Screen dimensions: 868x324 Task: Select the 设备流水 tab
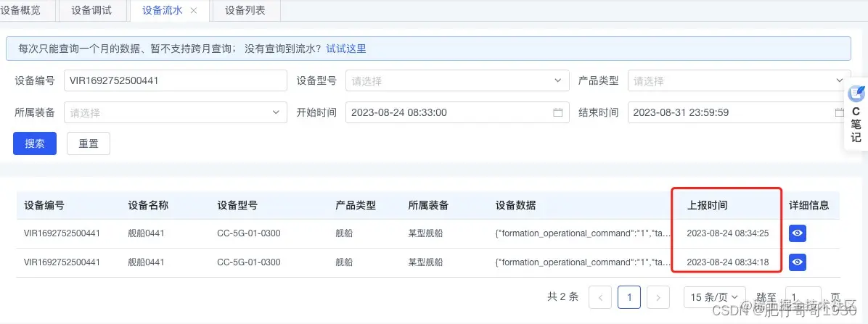pos(162,10)
